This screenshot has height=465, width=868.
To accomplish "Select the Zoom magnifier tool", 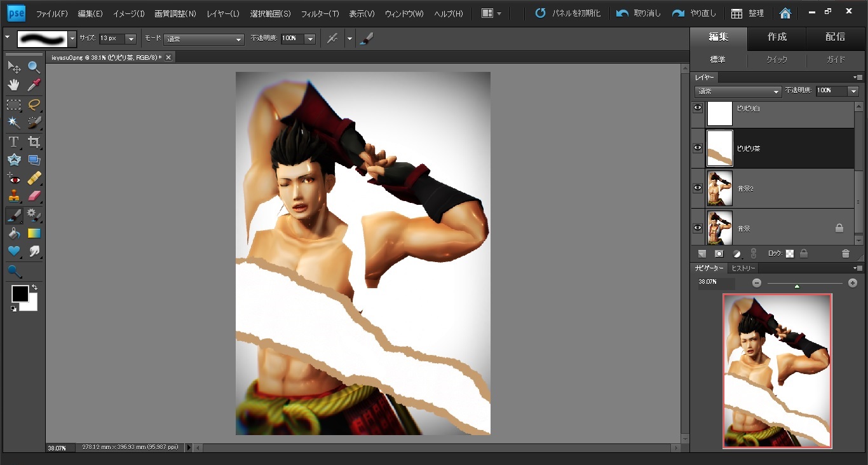I will coord(34,67).
